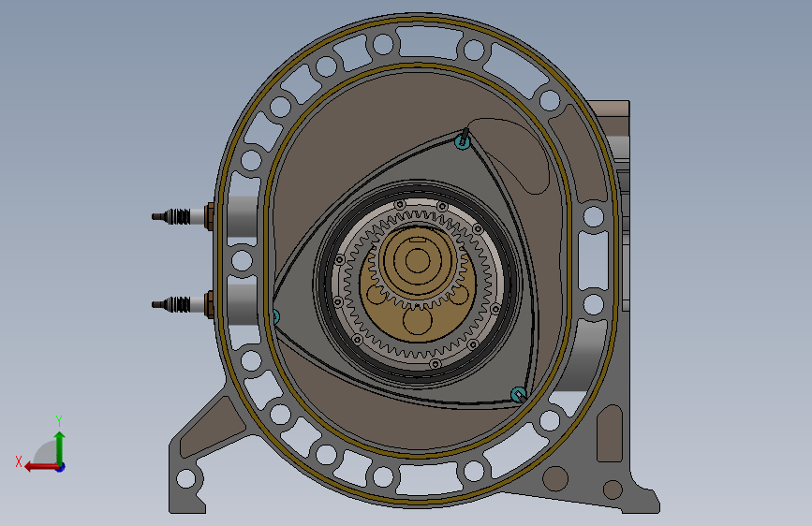
Task: Pick the teal apex seal at rotor bottom-right corner
Action: click(518, 395)
